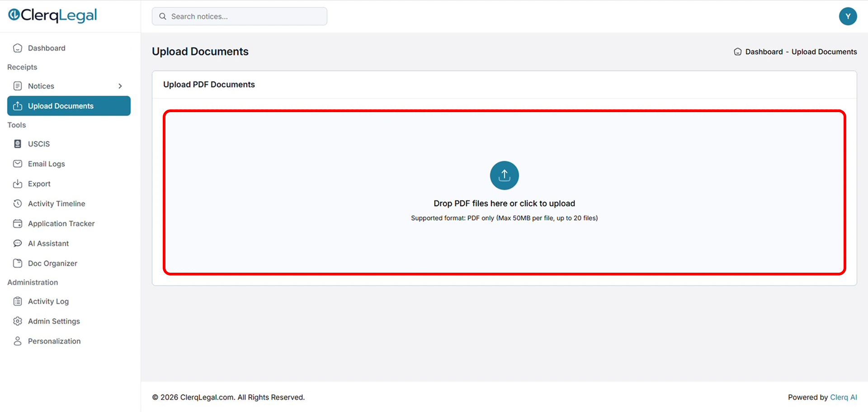
Task: Open AI Assistant
Action: point(69,243)
